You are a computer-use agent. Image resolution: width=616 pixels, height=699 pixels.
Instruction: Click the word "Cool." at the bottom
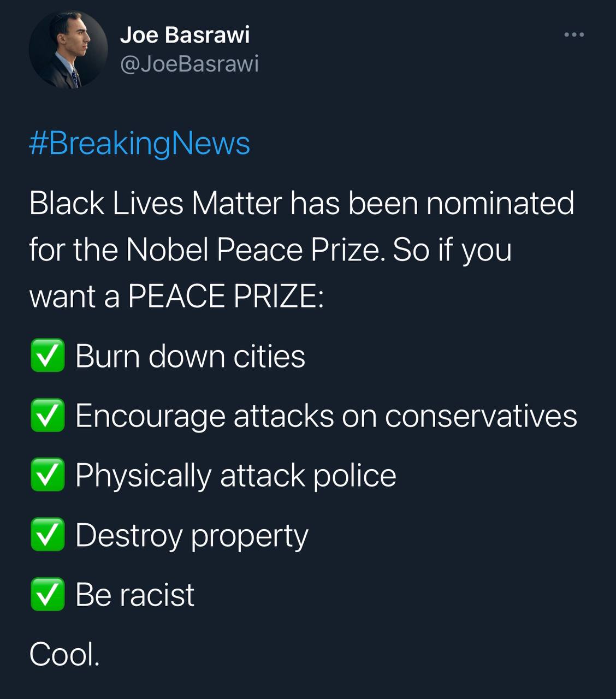click(64, 654)
